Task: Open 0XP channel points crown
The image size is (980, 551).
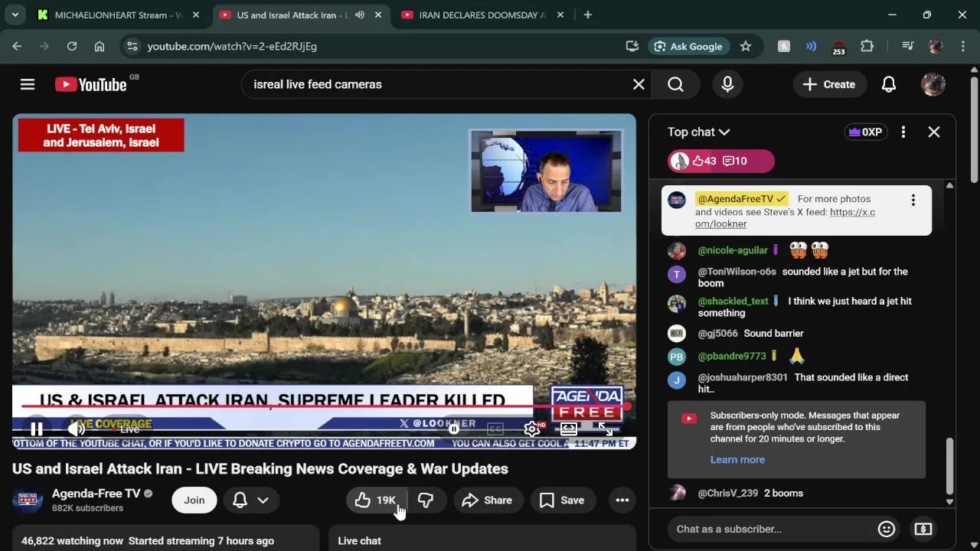Action: [865, 132]
